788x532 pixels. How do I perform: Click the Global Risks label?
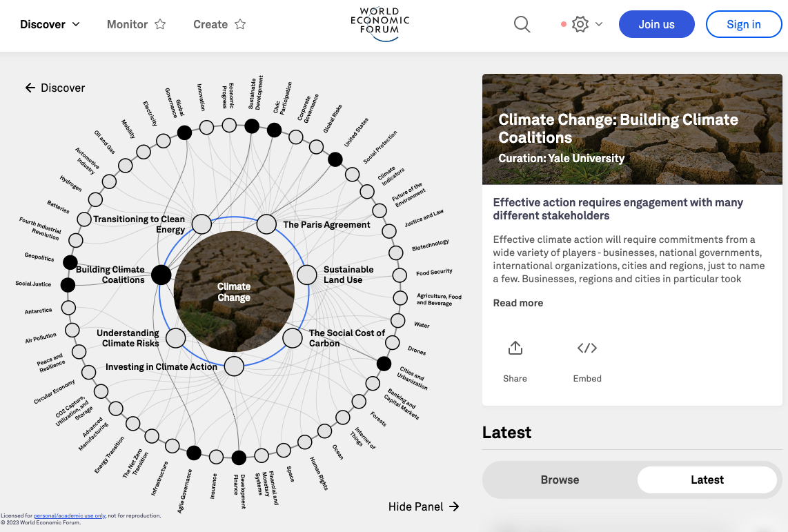(333, 119)
